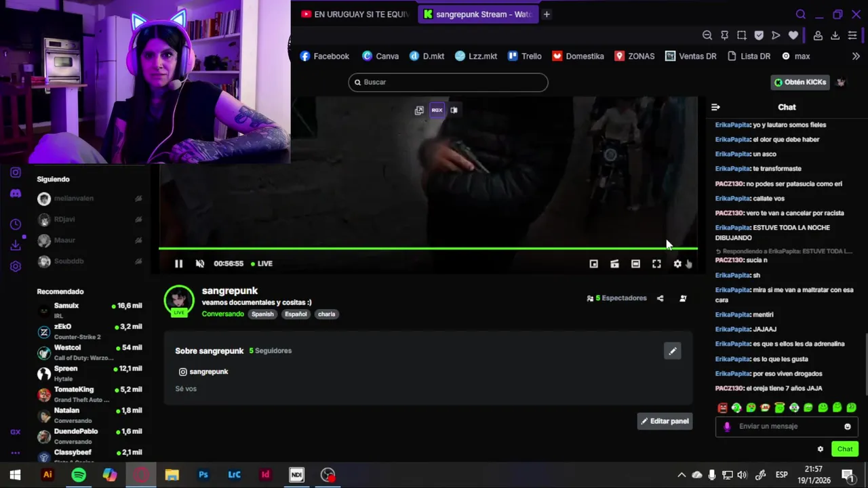Open the user profile avatar menu

(x=841, y=82)
